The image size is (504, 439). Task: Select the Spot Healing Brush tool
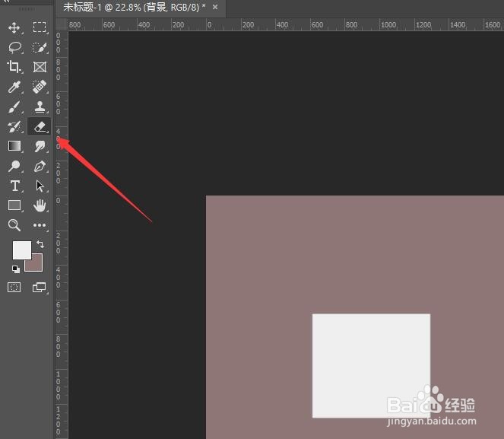tap(40, 87)
